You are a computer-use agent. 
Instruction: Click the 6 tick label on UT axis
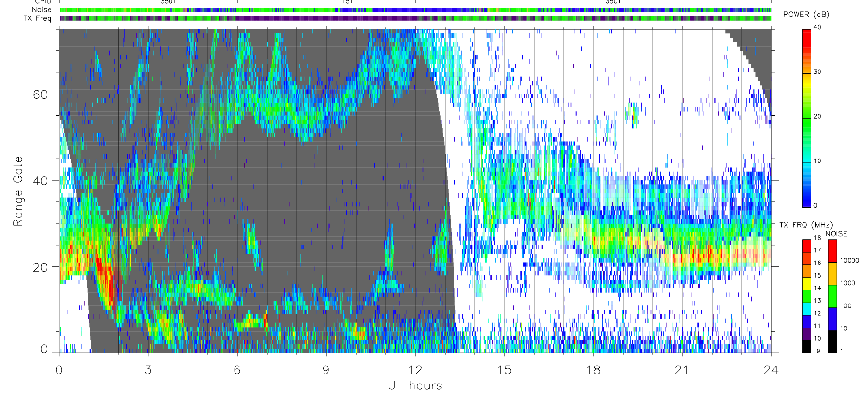coord(237,370)
